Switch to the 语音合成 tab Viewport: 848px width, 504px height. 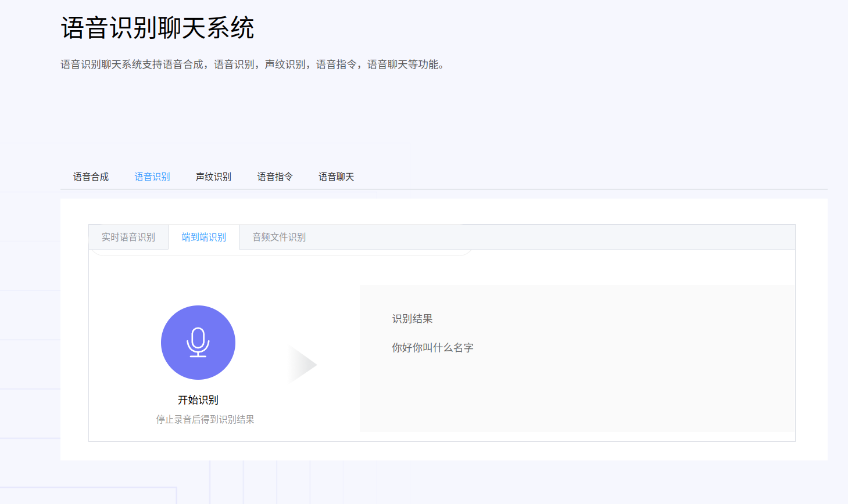click(x=91, y=177)
